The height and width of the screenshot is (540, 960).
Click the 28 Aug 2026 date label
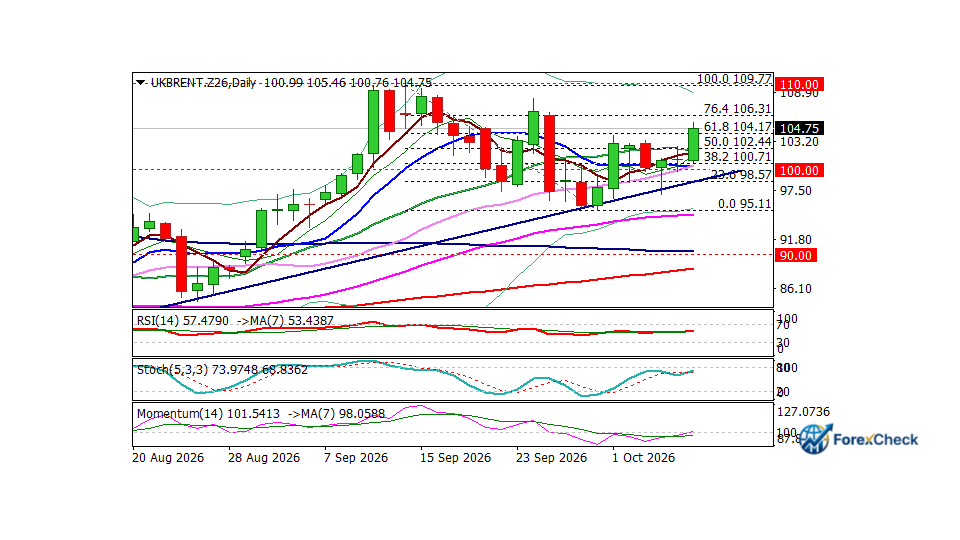click(x=264, y=457)
